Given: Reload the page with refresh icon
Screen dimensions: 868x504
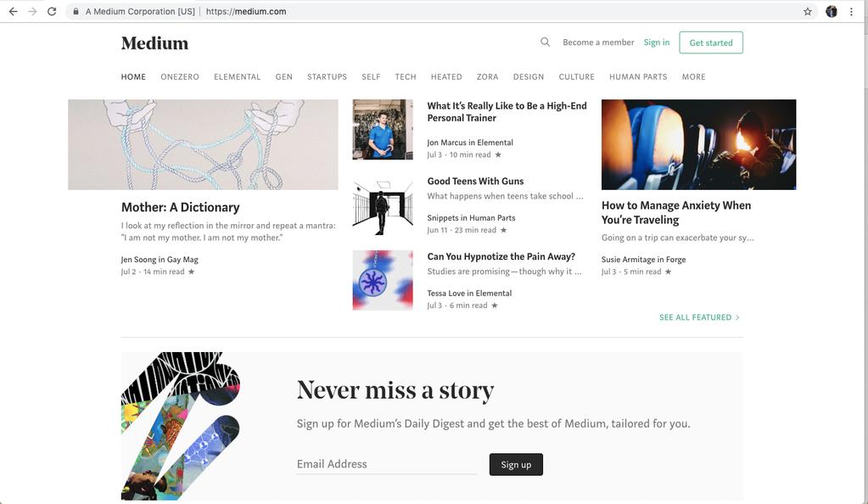Looking at the screenshot, I should click(x=52, y=11).
